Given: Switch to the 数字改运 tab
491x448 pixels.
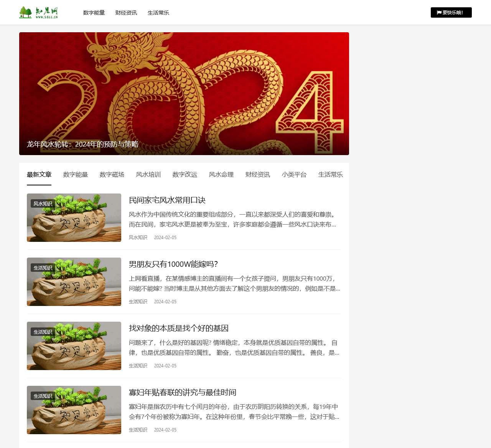Looking at the screenshot, I should (185, 175).
